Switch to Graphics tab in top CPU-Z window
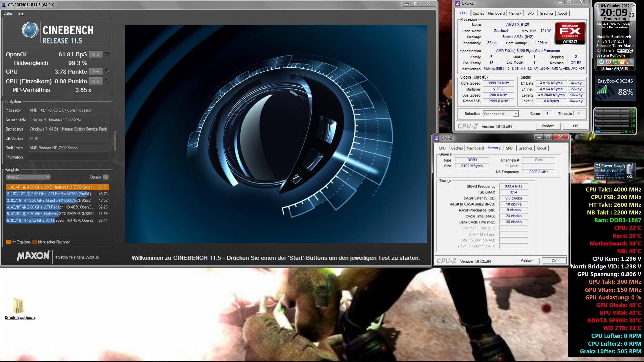Viewport: 644px width, 362px height. click(x=546, y=13)
